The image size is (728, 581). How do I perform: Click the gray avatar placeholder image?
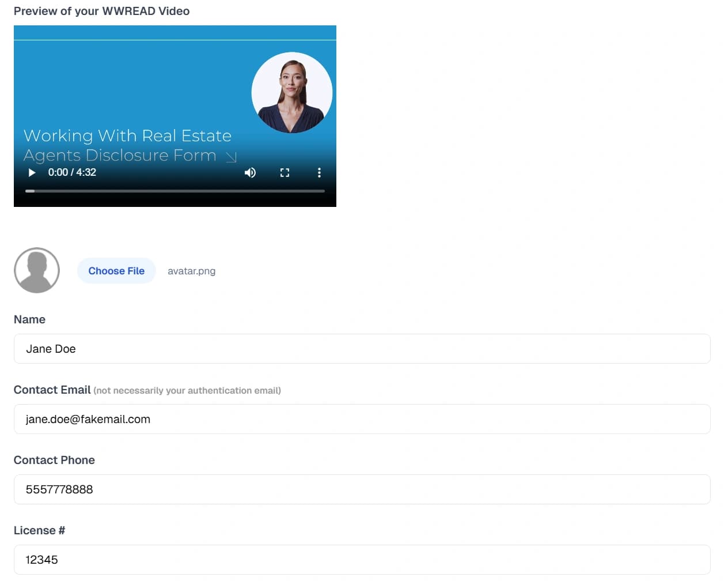pos(37,270)
